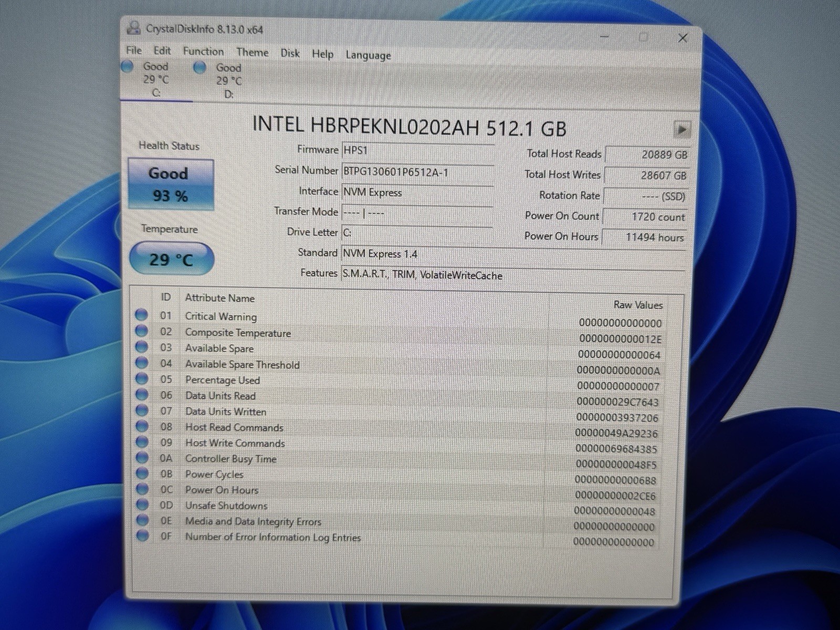Click the Standard NVM Express 1.4 field

[513, 255]
